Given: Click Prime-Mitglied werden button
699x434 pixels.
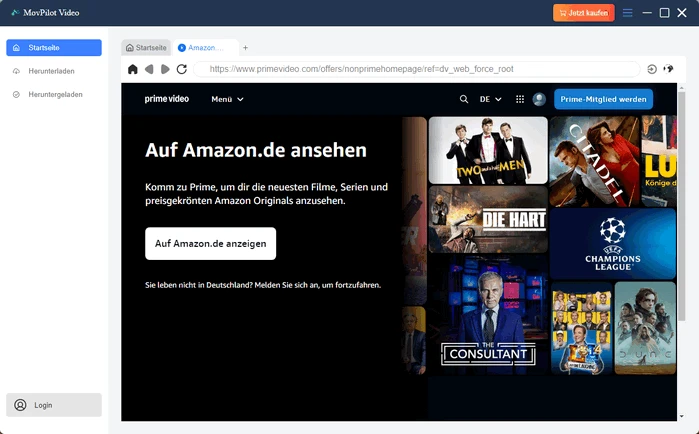Looking at the screenshot, I should point(603,99).
